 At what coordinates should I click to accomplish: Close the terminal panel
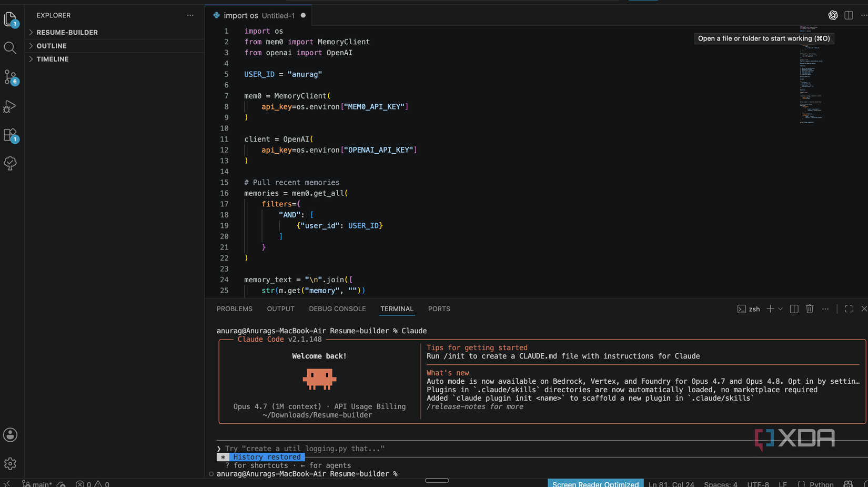[x=864, y=309]
